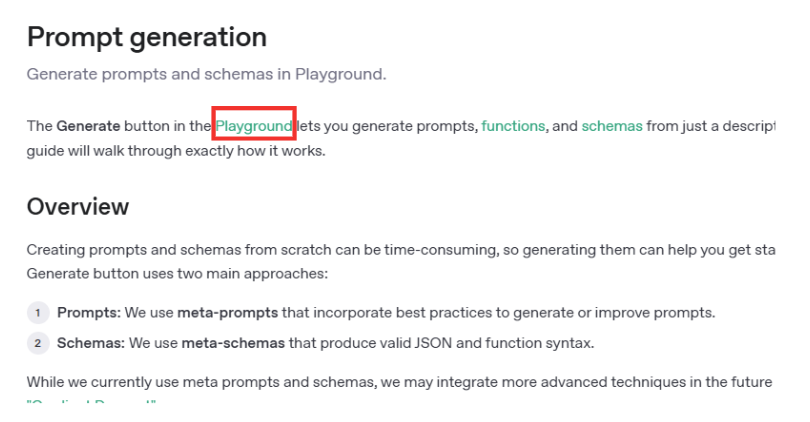The image size is (810, 422).
Task: Click the Playground link
Action: pyautogui.click(x=254, y=126)
